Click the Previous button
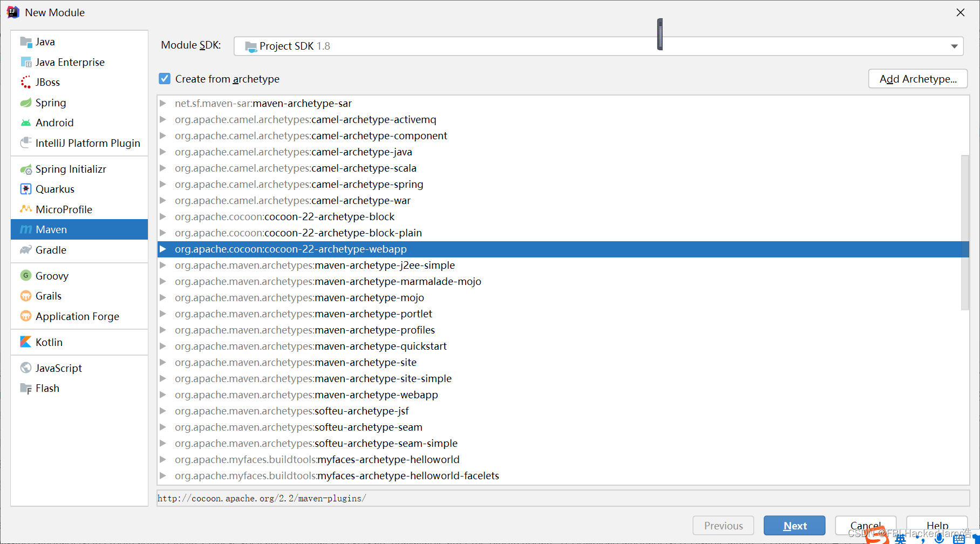 click(723, 526)
